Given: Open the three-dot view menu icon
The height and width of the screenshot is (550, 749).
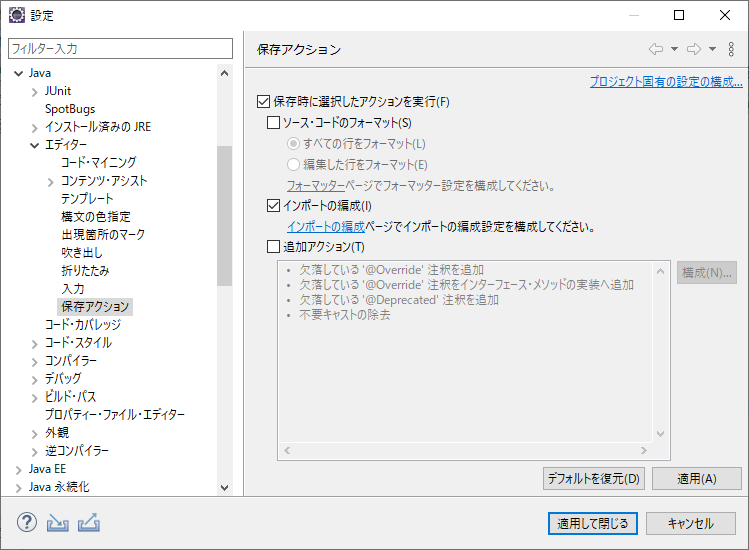Looking at the screenshot, I should [731, 49].
